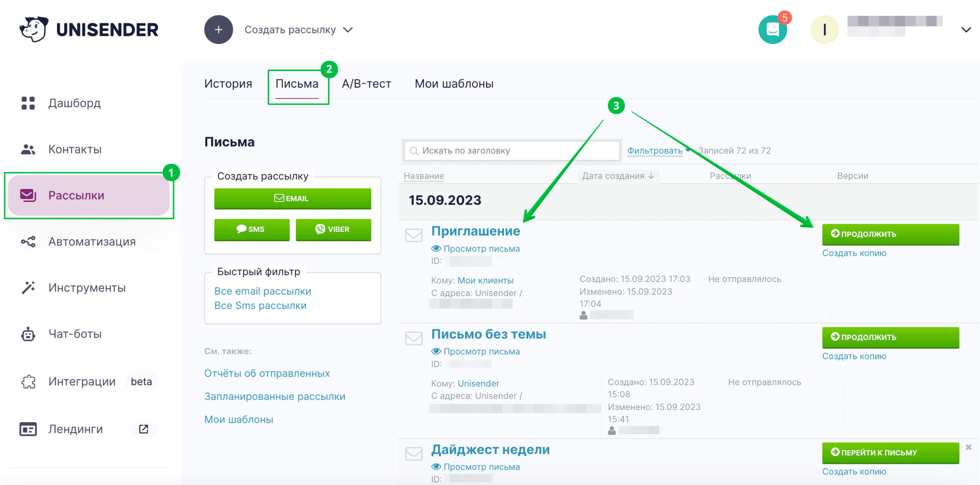Click the Дашборд grid icon
The image size is (980, 485).
(x=28, y=103)
